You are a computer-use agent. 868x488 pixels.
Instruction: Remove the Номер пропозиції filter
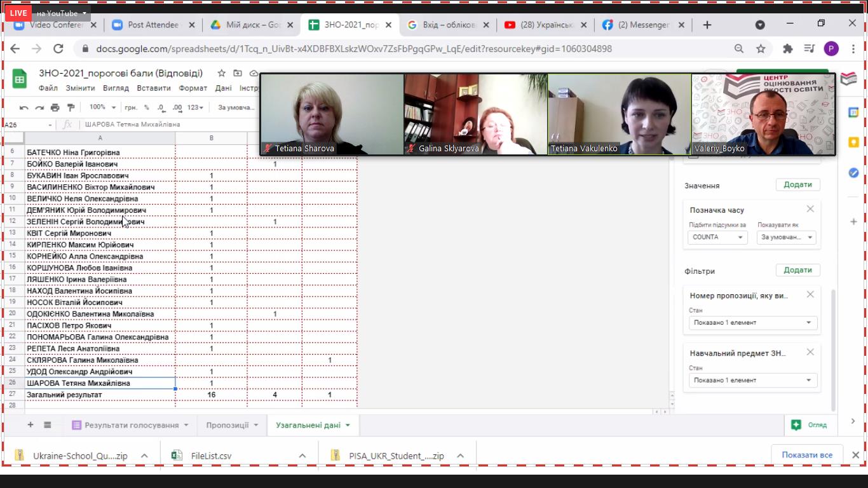tap(810, 294)
